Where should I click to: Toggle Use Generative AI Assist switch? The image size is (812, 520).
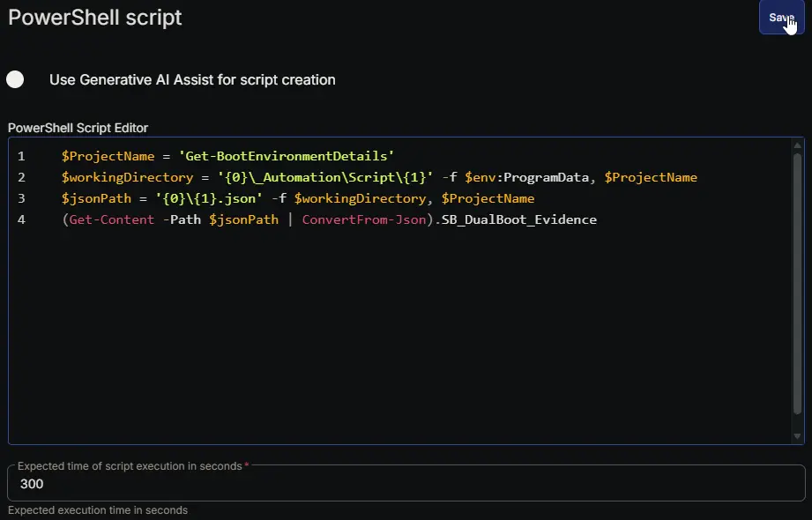[x=16, y=79]
